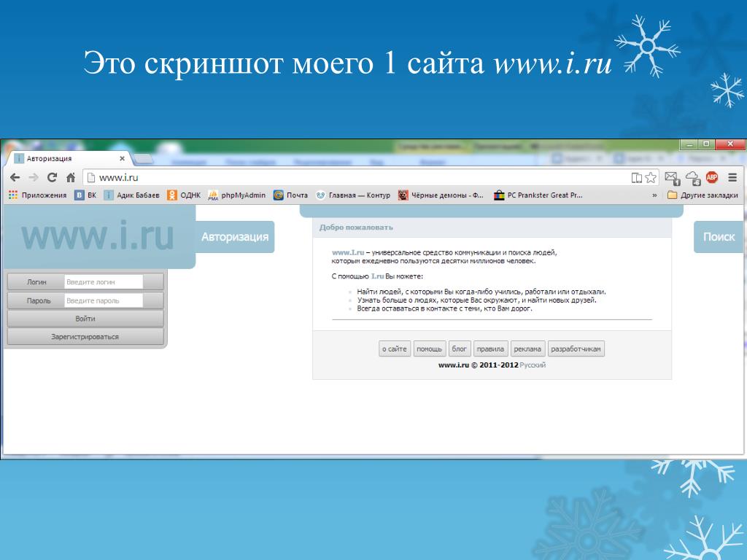Click the www.i.ru address bar
This screenshot has width=747, height=560.
(x=357, y=178)
